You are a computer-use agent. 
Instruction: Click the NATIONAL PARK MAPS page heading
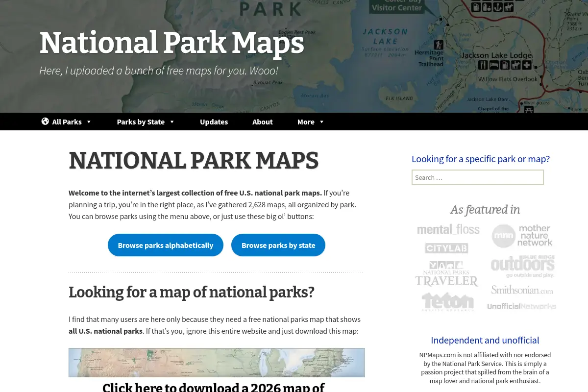coord(194,161)
